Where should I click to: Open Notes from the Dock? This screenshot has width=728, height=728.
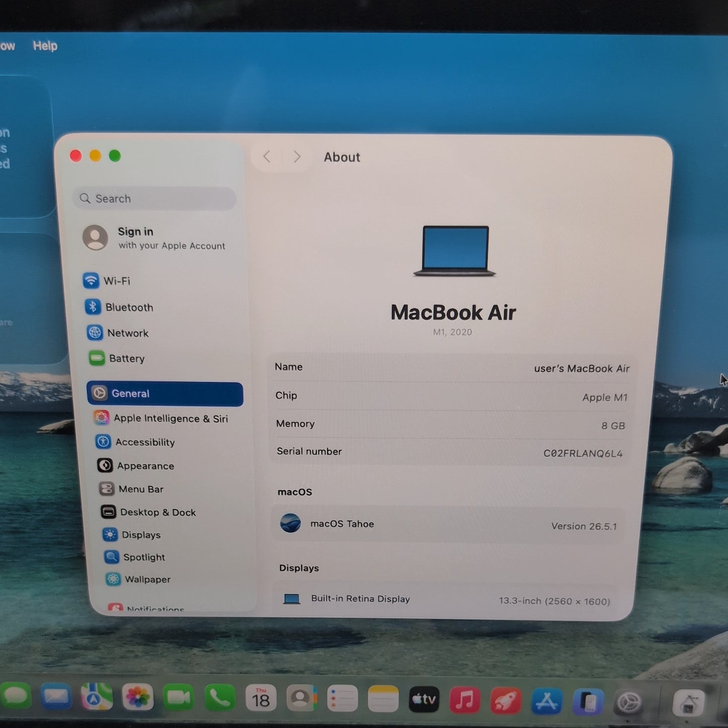(x=383, y=699)
